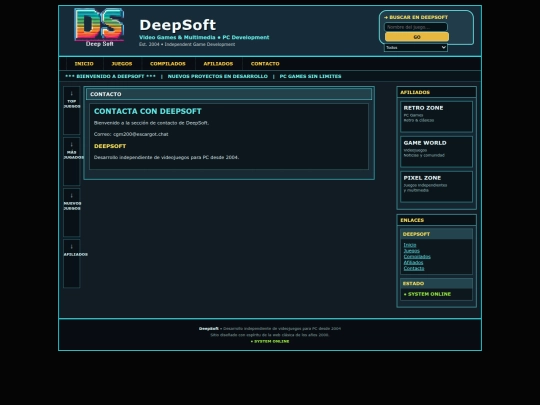Click the Enlaces sidebar panel header

[436, 220]
